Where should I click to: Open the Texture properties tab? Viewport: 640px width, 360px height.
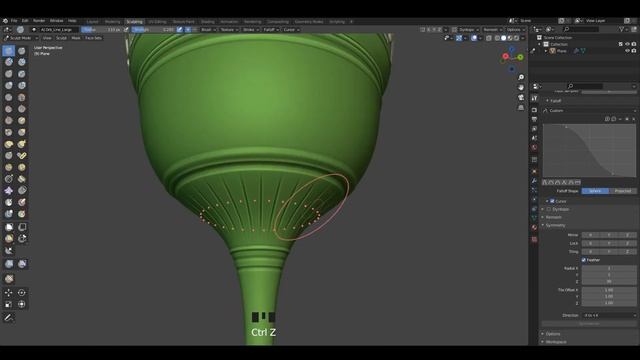(534, 240)
